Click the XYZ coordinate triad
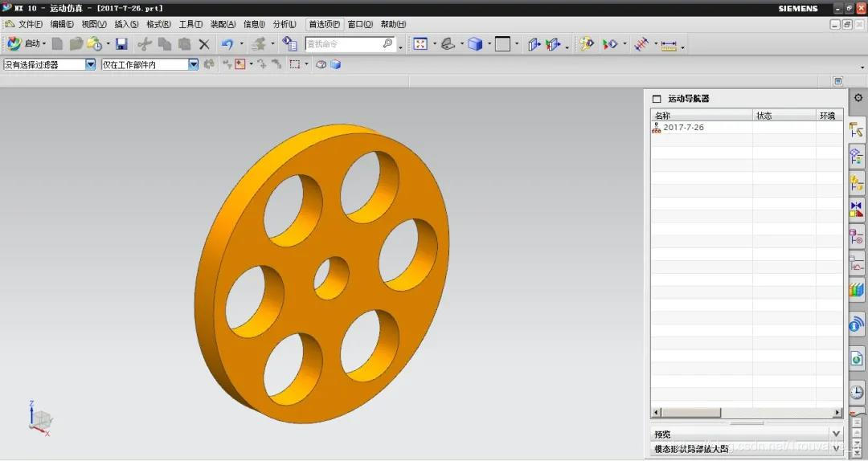The height and width of the screenshot is (461, 868). [40, 418]
